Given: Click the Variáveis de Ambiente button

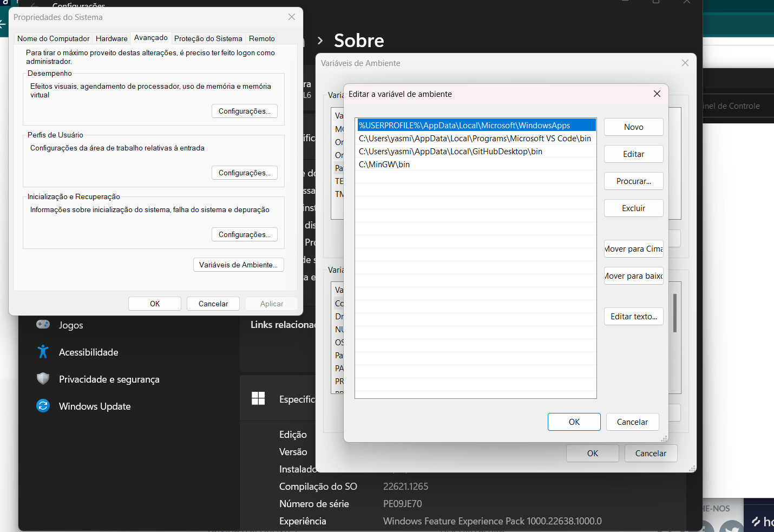Looking at the screenshot, I should (239, 265).
